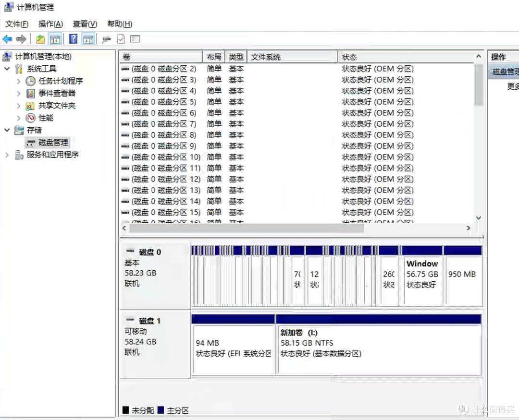The height and width of the screenshot is (420, 519).
Task: Click the Up one level folder icon
Action: click(40, 39)
